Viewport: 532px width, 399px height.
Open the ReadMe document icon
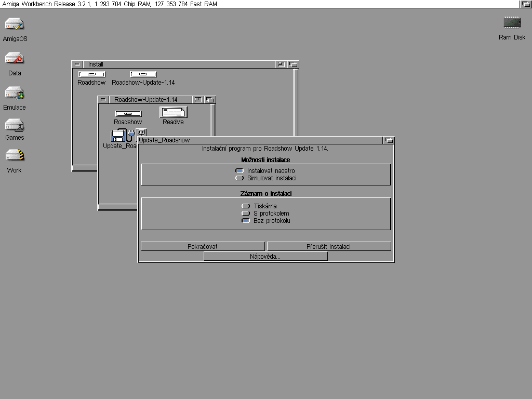pos(173,113)
